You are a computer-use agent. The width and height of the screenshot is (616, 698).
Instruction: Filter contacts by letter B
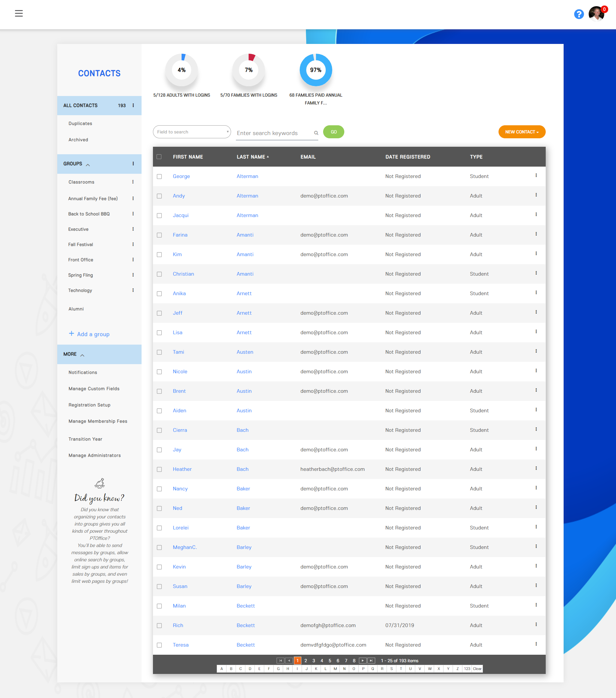231,669
